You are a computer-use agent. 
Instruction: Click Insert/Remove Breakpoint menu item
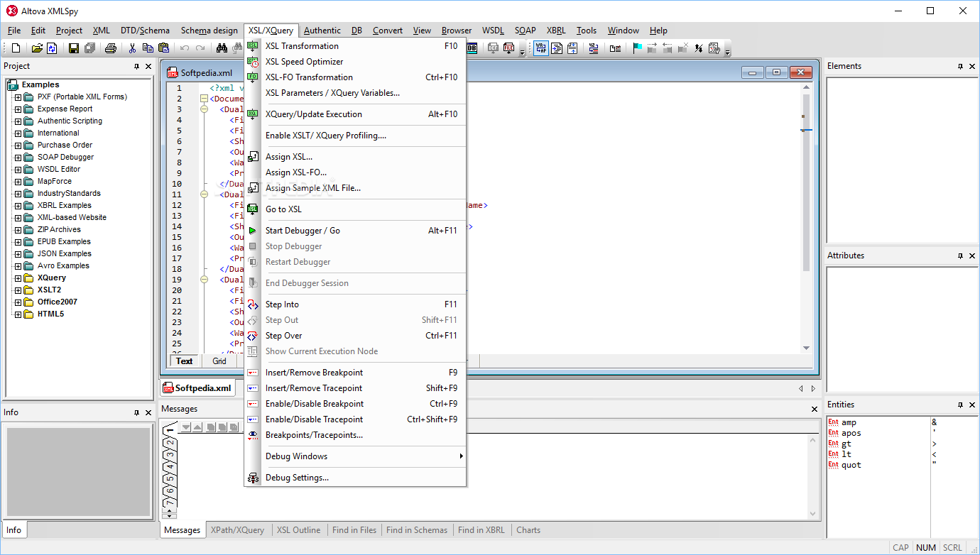pyautogui.click(x=355, y=373)
